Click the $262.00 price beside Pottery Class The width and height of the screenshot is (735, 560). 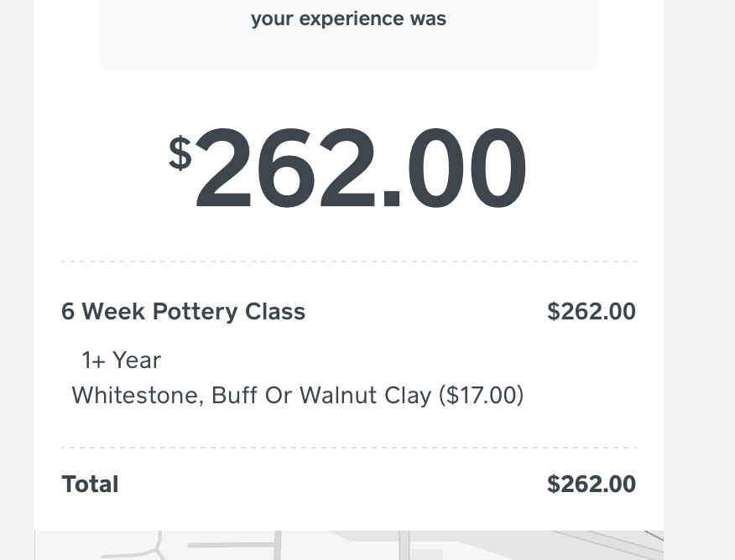pyautogui.click(x=591, y=312)
